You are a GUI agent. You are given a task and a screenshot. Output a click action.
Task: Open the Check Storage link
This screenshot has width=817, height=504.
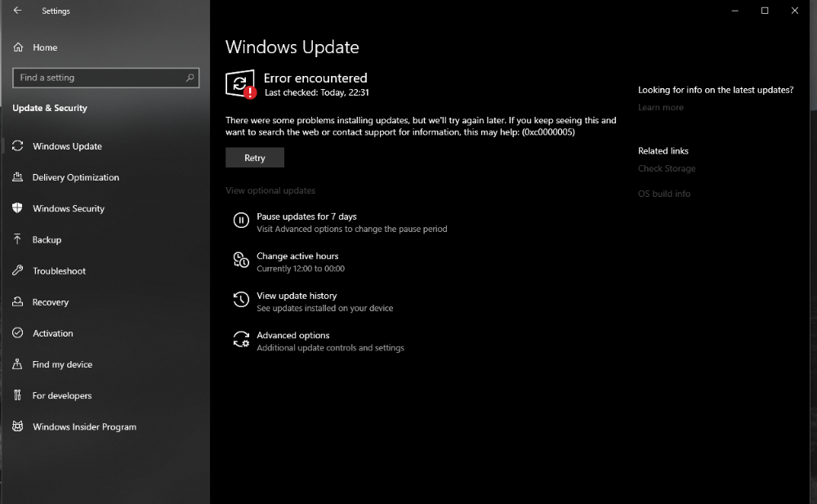(667, 168)
